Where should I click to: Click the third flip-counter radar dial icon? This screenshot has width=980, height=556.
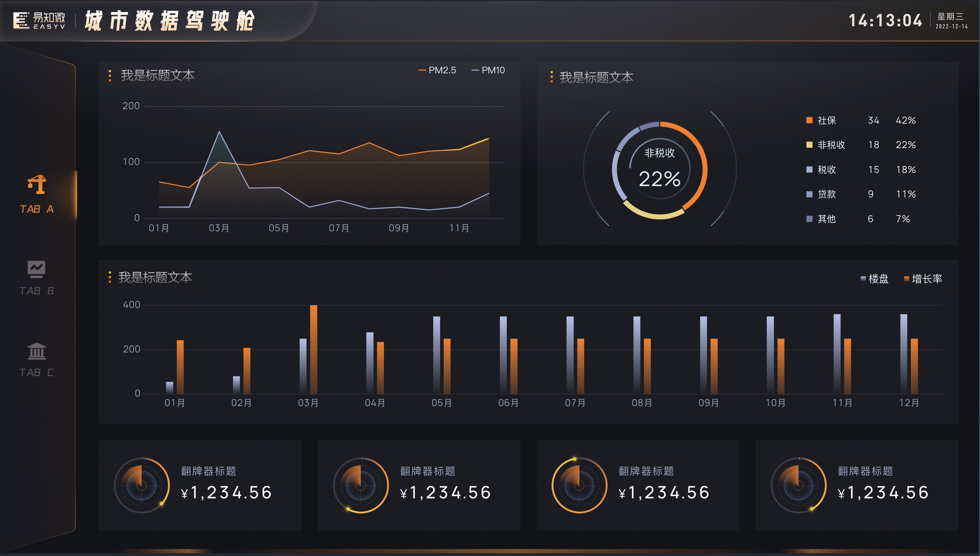[579, 485]
